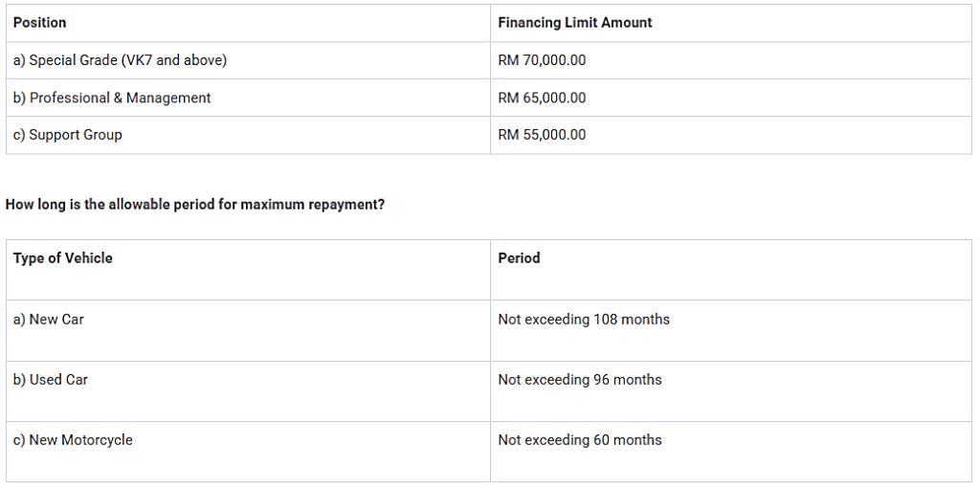Click the 'Not exceeding 60 months' cell
The image size is (980, 490).
[580, 440]
